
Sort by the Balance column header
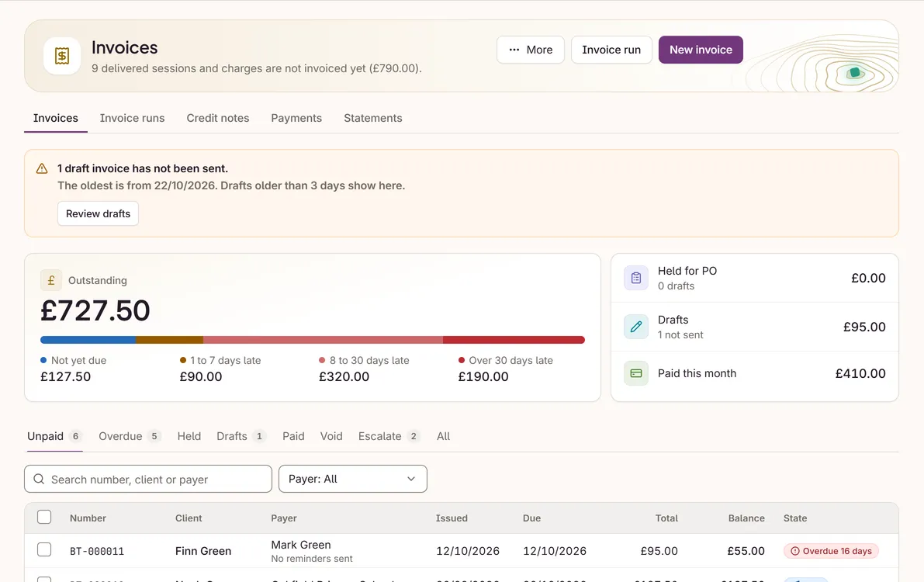pos(746,518)
